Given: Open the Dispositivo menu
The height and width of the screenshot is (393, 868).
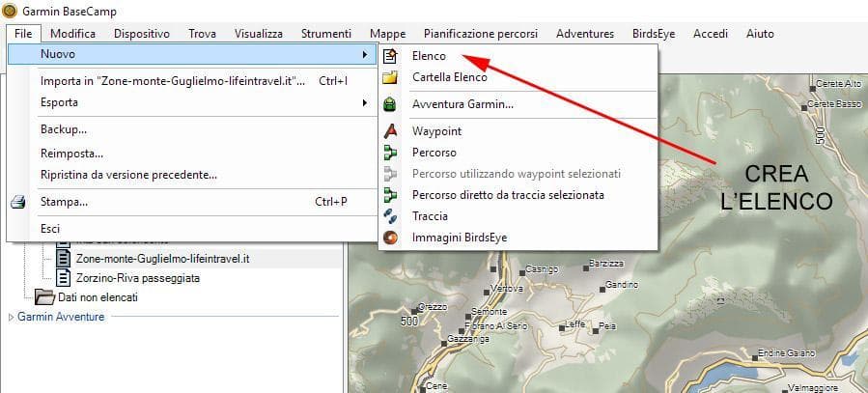Looking at the screenshot, I should [x=142, y=34].
